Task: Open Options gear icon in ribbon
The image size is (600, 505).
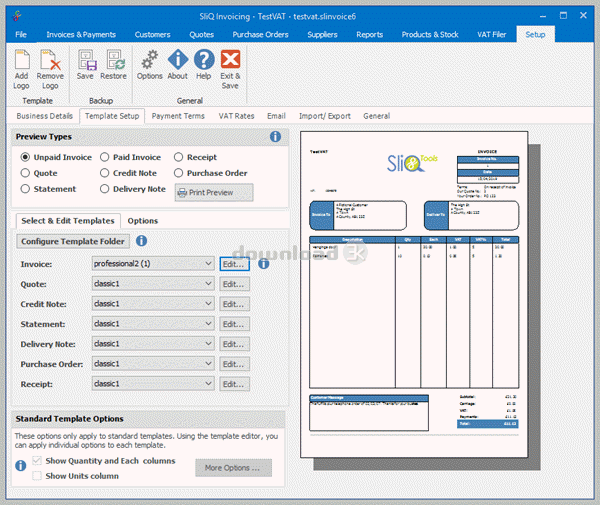Action: [x=150, y=60]
